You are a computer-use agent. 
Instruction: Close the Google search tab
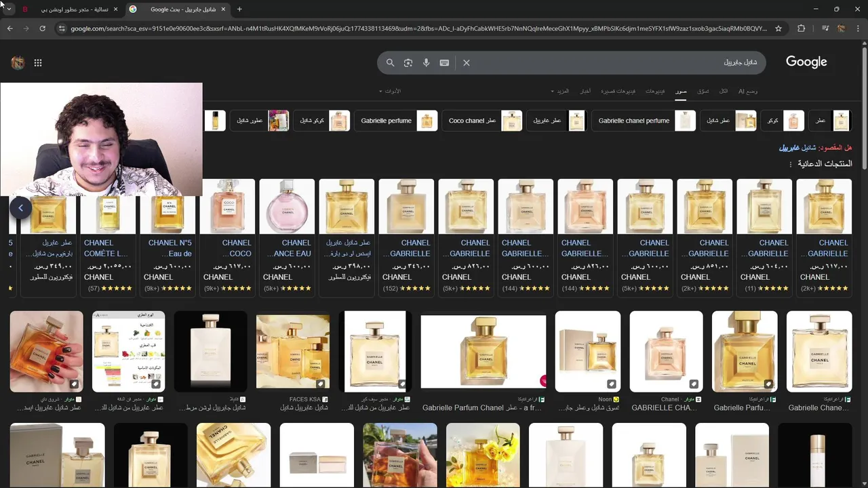pyautogui.click(x=223, y=9)
